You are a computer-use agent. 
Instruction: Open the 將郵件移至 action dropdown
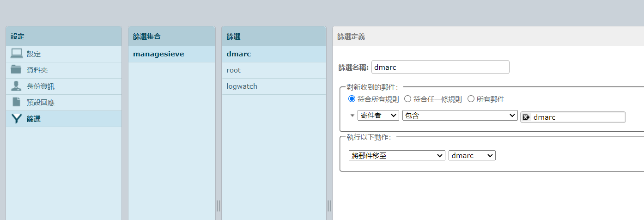397,156
